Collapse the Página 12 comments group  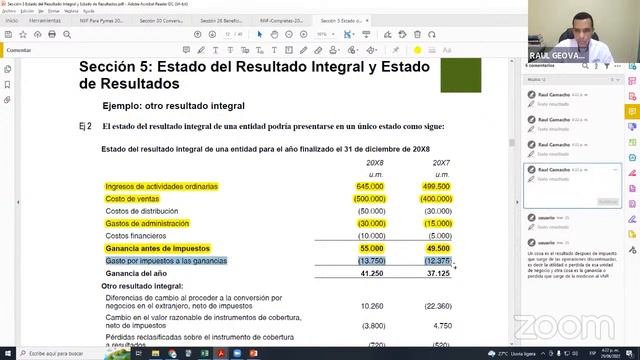click(618, 80)
